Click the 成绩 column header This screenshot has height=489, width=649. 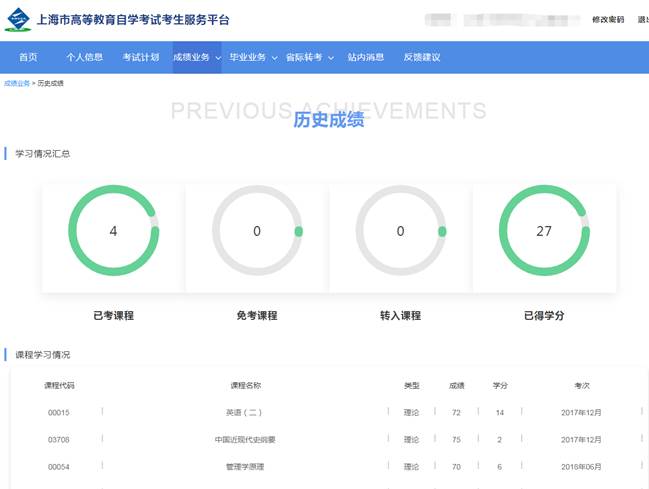tap(456, 385)
